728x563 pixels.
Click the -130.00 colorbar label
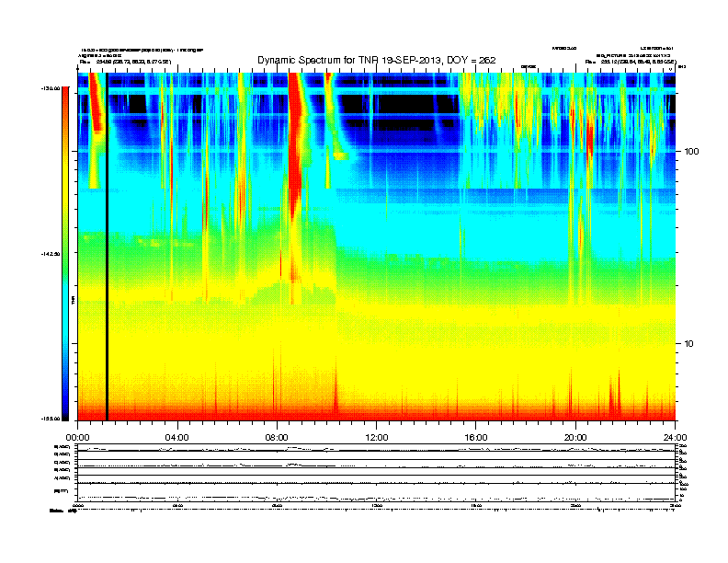(51, 87)
